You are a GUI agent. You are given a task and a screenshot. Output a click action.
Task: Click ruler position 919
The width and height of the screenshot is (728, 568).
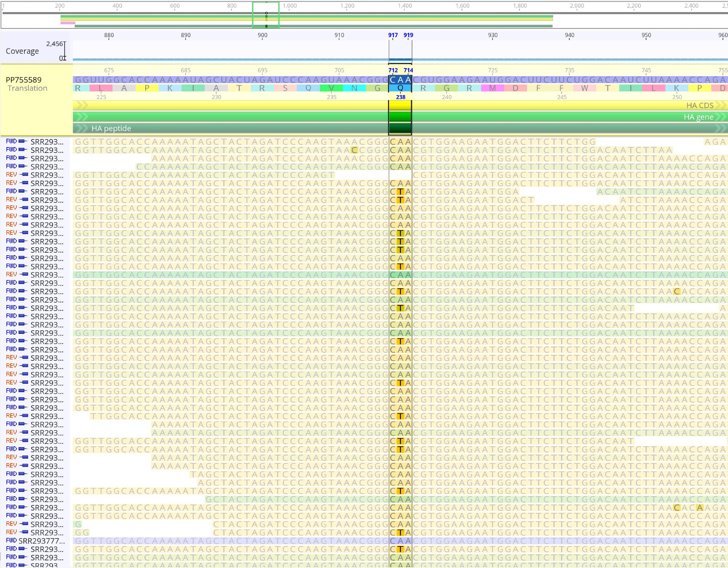coord(408,35)
